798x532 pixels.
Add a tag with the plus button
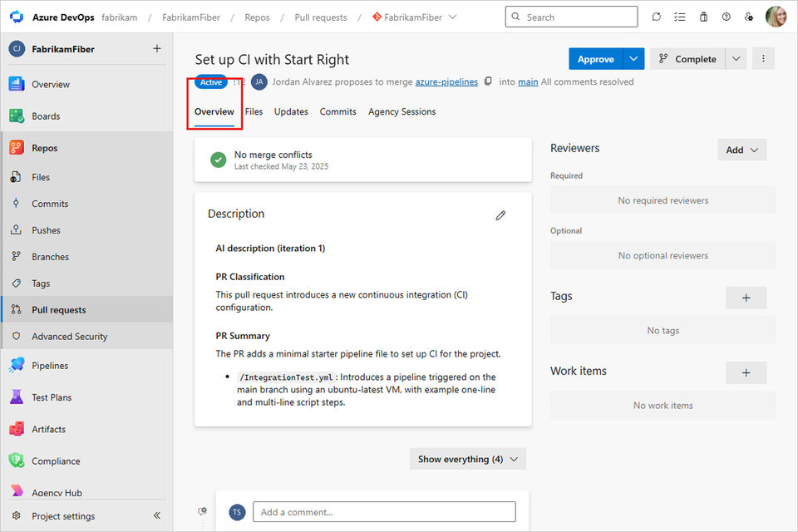[746, 298]
